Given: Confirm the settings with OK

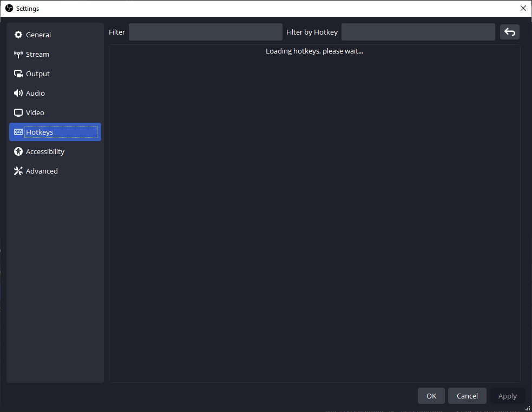Looking at the screenshot, I should (x=431, y=396).
